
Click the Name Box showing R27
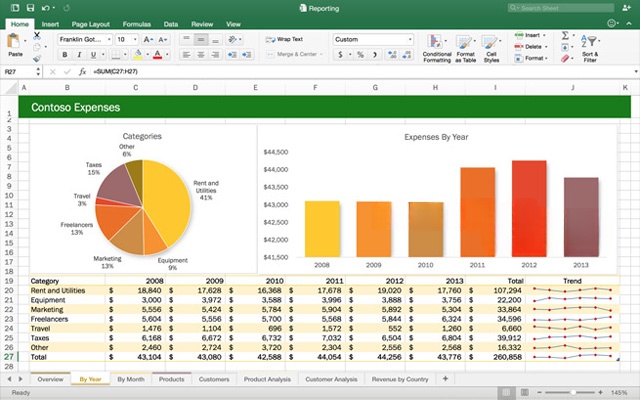pos(18,72)
